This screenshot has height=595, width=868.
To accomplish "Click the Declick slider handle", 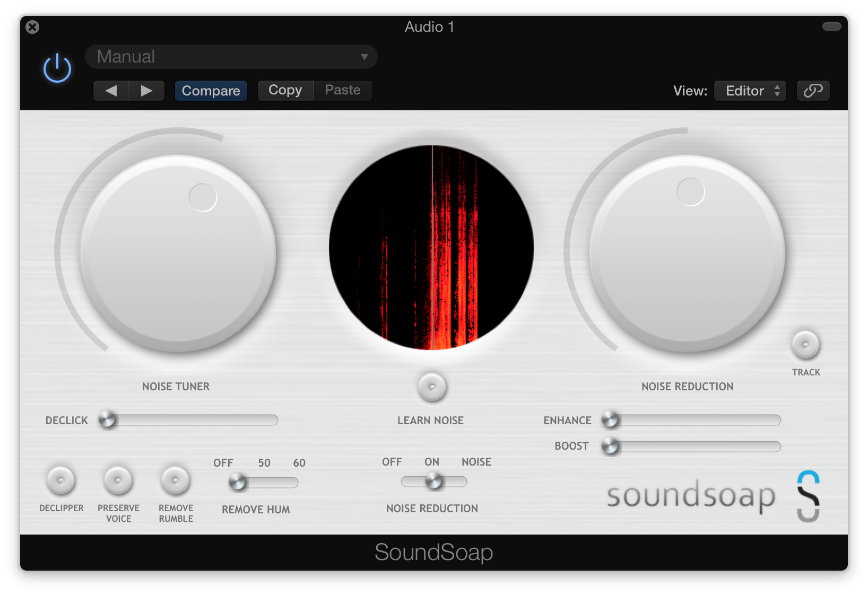I will coord(107,420).
